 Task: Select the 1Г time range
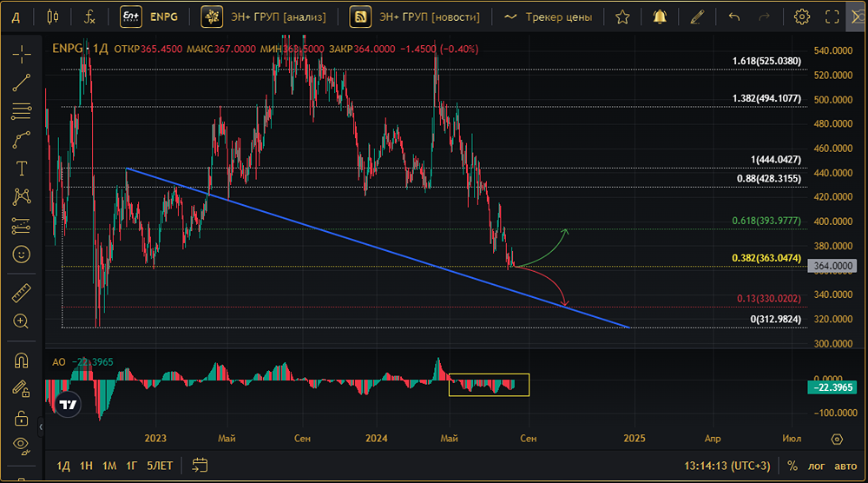pyautogui.click(x=131, y=466)
